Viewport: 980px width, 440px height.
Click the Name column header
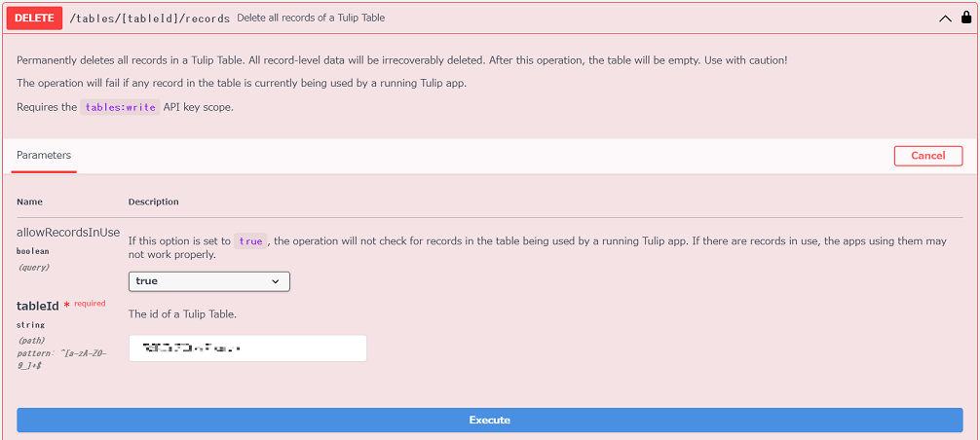point(29,202)
